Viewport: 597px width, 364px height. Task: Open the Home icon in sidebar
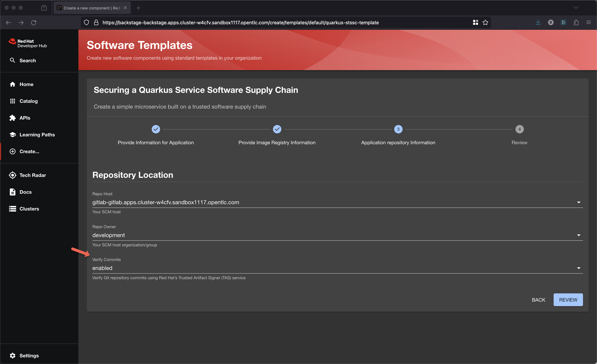[x=13, y=84]
